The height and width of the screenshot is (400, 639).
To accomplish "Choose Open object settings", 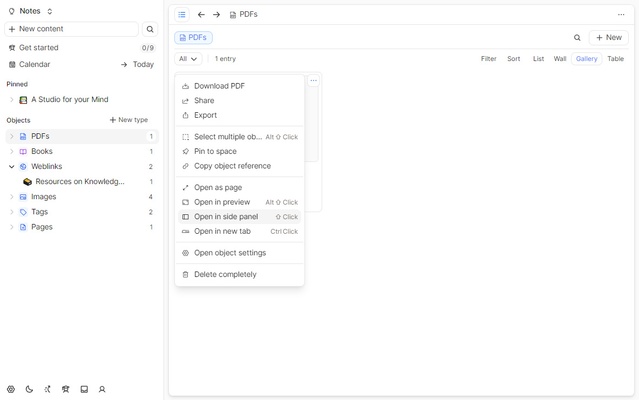I will (240, 253).
